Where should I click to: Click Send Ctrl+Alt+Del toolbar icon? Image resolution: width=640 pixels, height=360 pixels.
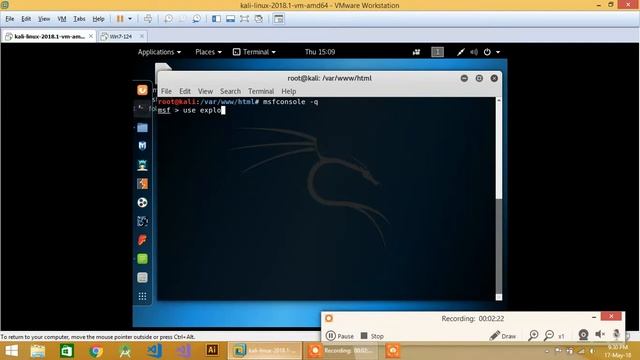pos(148,19)
